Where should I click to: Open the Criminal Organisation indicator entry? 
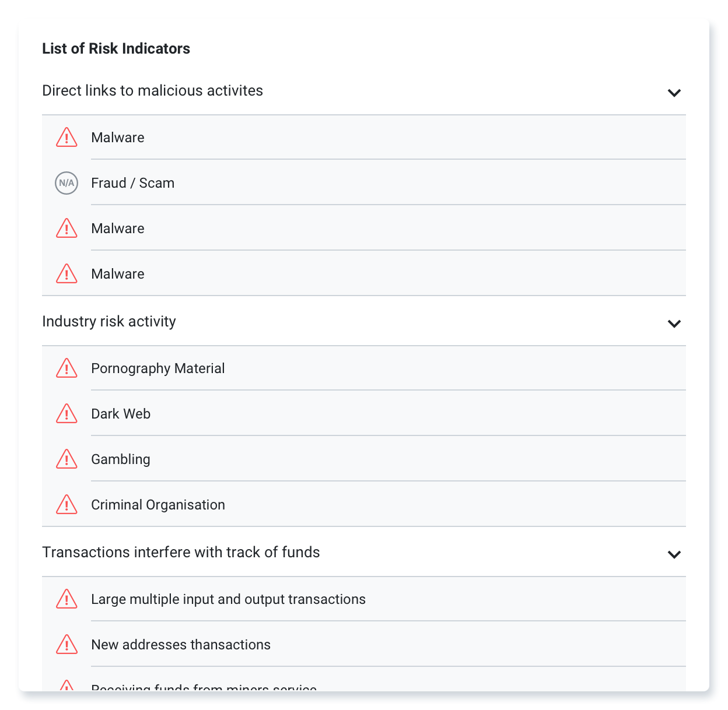364,505
